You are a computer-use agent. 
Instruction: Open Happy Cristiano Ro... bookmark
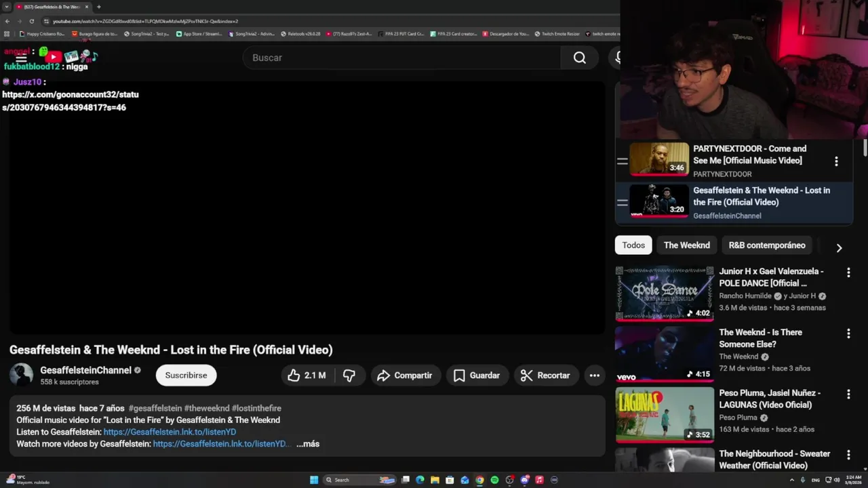(x=42, y=33)
